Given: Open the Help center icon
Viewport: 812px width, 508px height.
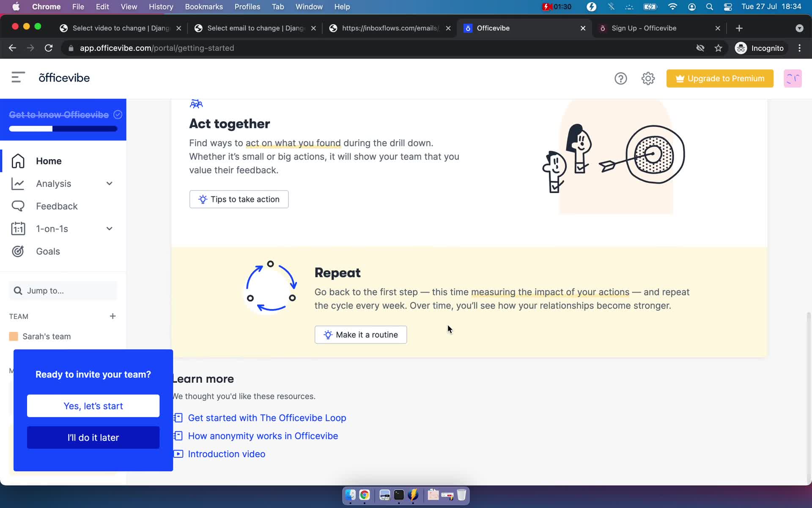Looking at the screenshot, I should click(620, 78).
